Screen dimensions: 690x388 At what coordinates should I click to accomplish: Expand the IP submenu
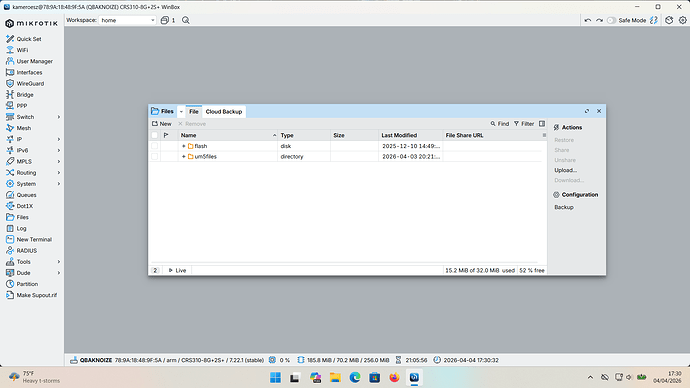pyautogui.click(x=59, y=139)
